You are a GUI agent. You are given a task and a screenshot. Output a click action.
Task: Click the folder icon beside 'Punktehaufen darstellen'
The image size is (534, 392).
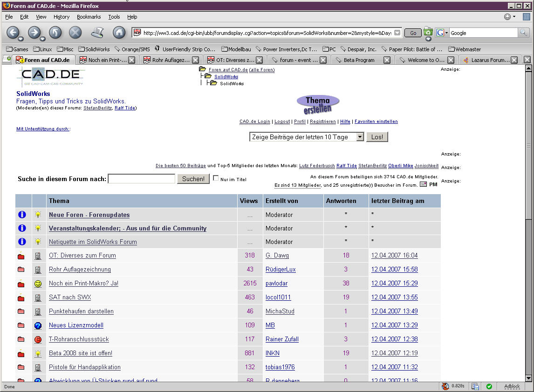21,311
